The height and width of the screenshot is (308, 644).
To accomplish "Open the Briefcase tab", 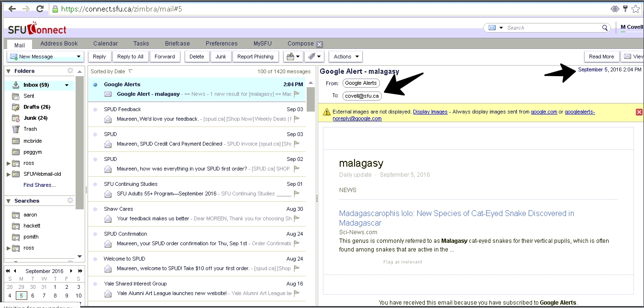I will coord(178,44).
